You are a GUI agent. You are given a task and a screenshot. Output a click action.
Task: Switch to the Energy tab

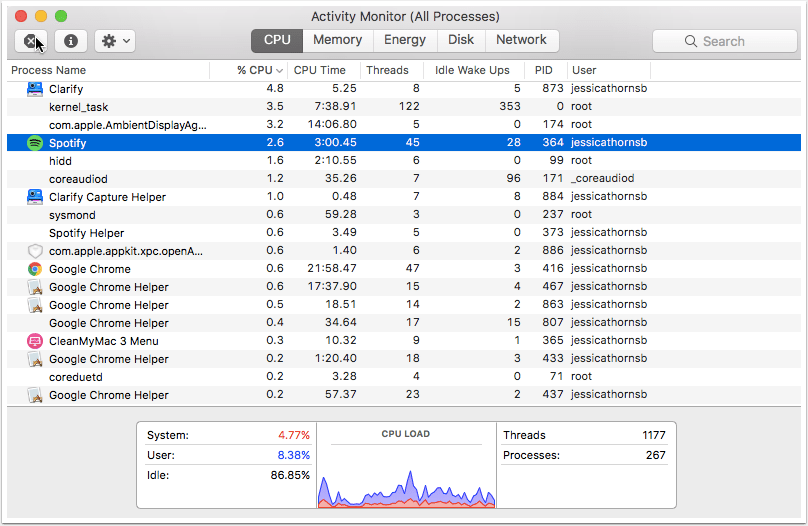(405, 40)
